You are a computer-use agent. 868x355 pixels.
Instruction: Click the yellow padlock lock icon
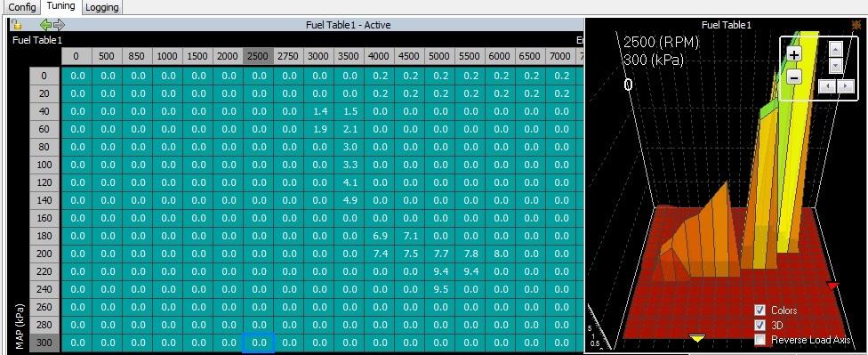click(17, 25)
